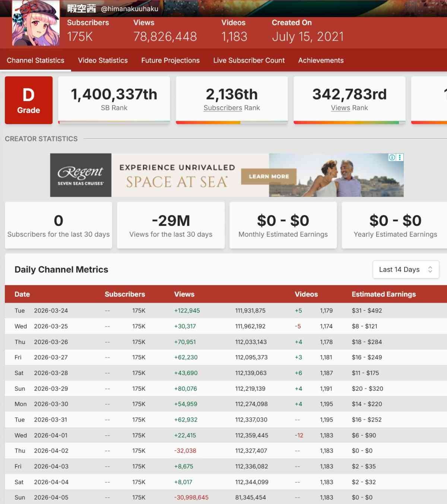Image resolution: width=447 pixels, height=504 pixels.
Task: Click the channel avatar image
Action: pyautogui.click(x=36, y=23)
